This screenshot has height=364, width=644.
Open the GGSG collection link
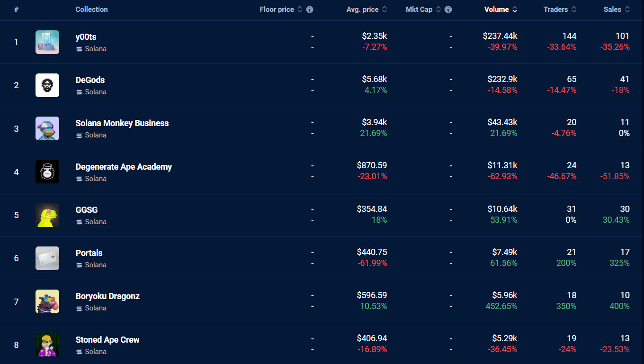tap(87, 210)
